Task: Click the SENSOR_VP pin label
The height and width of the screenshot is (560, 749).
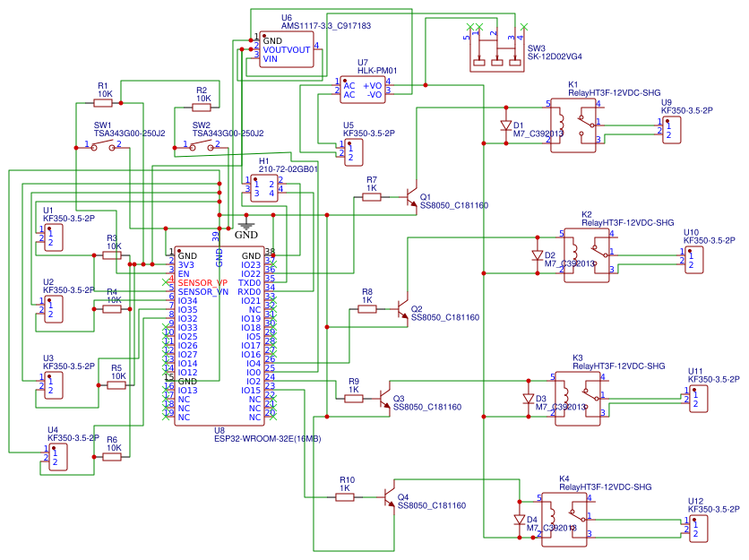Action: (202, 283)
